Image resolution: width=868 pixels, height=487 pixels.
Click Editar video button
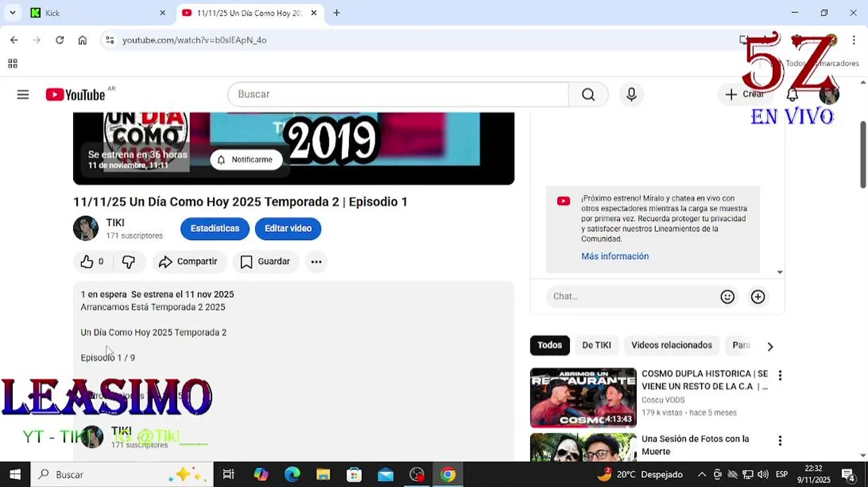click(288, 229)
